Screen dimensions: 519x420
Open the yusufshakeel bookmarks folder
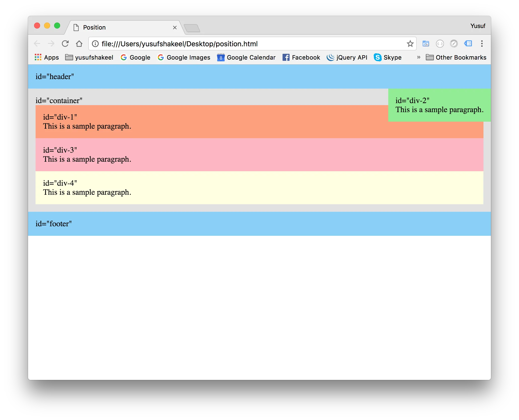(x=89, y=58)
